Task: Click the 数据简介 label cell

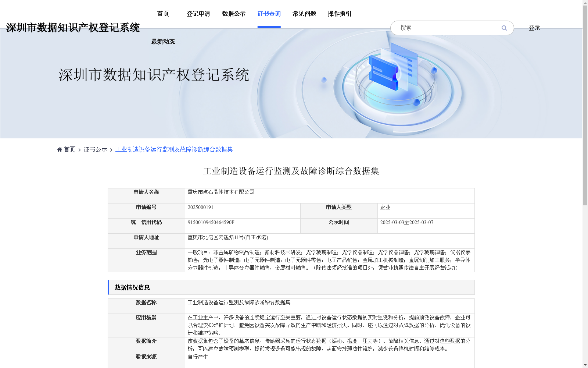Action: click(x=146, y=345)
